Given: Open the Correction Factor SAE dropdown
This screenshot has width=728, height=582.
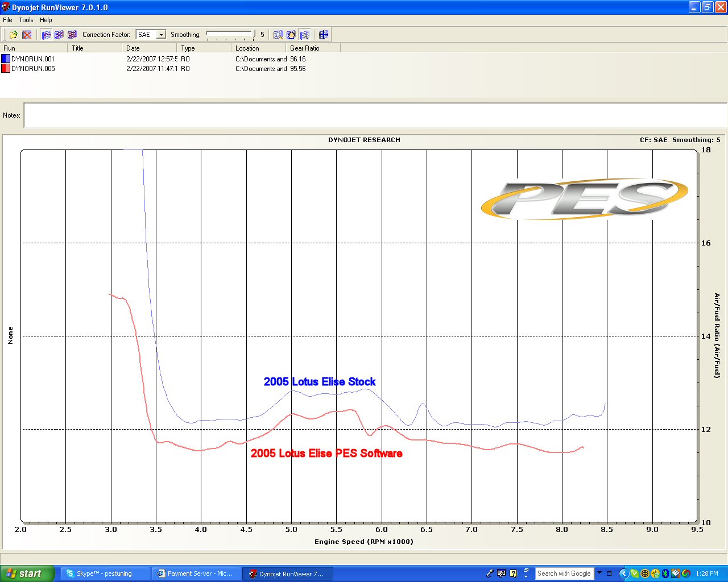Looking at the screenshot, I should click(x=161, y=35).
